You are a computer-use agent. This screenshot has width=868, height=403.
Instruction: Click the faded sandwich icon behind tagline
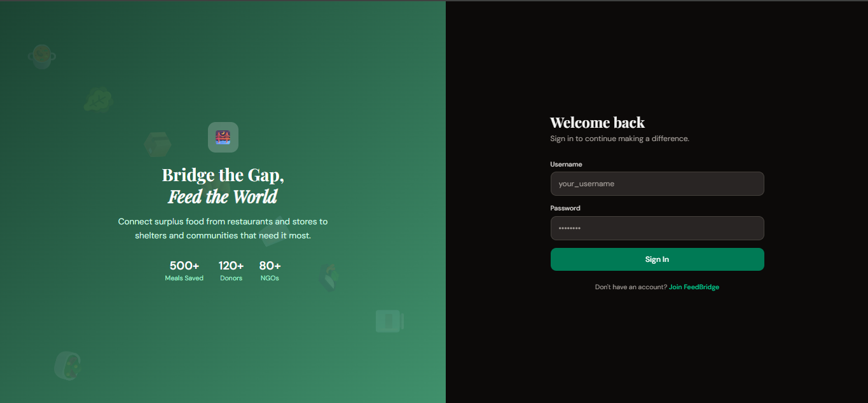point(275,233)
